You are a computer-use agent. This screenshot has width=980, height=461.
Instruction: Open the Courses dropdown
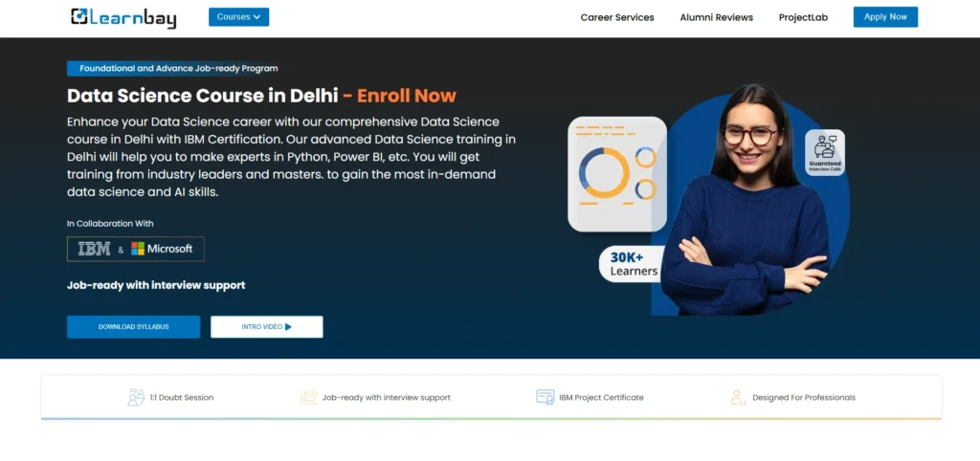[x=238, y=17]
